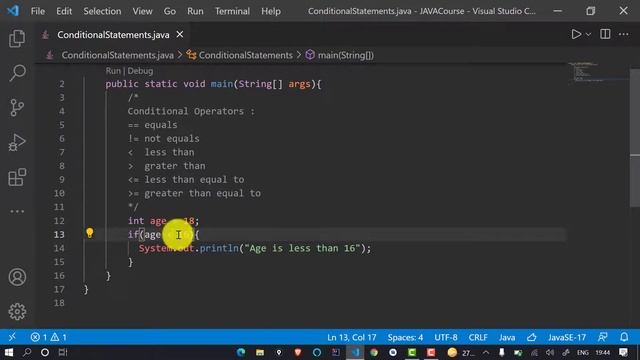Screen dimensions: 640x360
Task: Open the Edit menu
Action: click(64, 11)
